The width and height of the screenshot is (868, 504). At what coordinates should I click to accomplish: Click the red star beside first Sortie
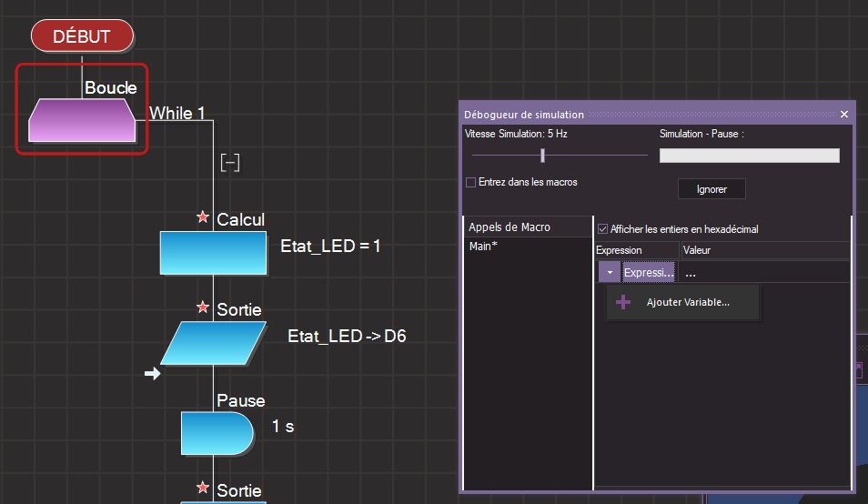tap(203, 307)
